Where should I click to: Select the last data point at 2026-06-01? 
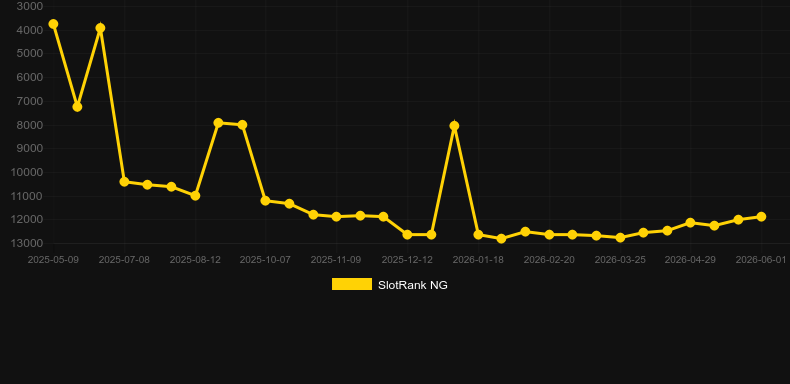click(761, 217)
